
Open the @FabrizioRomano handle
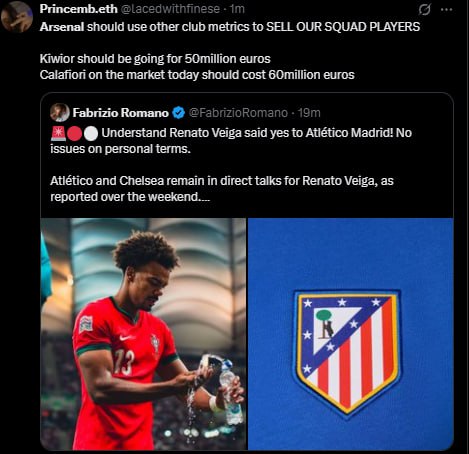pyautogui.click(x=238, y=113)
